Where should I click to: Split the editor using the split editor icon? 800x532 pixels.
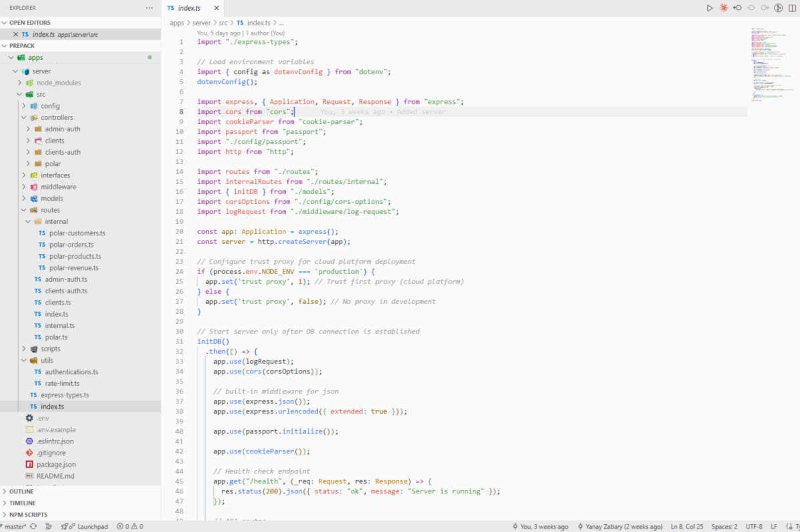793,7
